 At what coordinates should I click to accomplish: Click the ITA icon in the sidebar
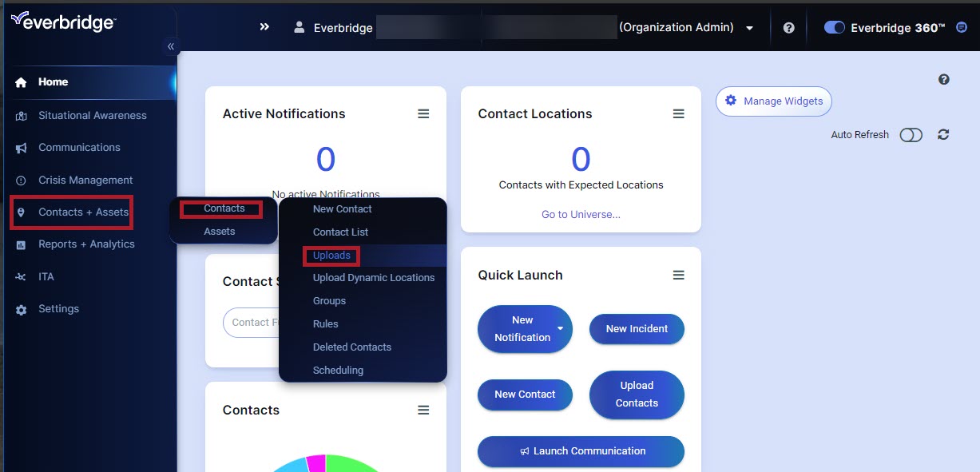point(22,277)
